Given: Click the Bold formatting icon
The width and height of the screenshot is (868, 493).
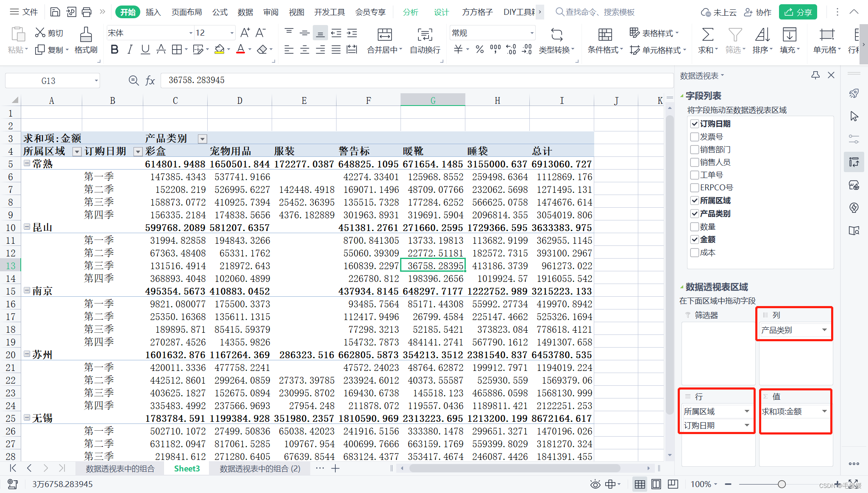Looking at the screenshot, I should (x=114, y=50).
